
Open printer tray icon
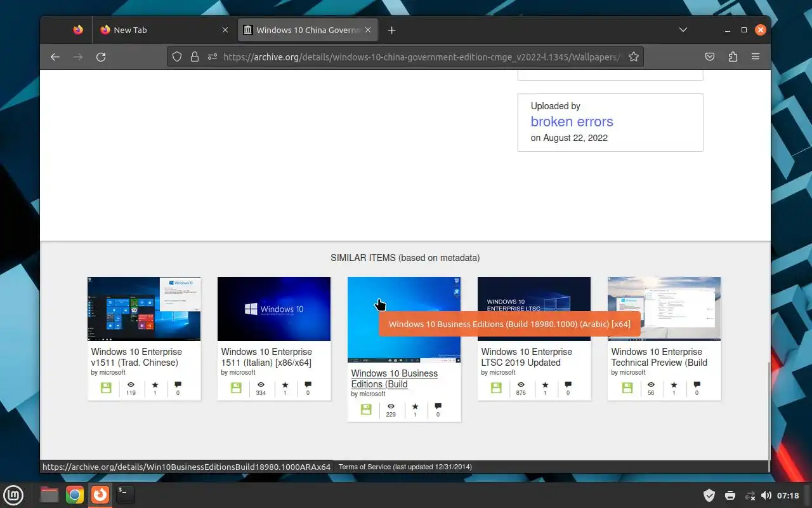pos(730,495)
